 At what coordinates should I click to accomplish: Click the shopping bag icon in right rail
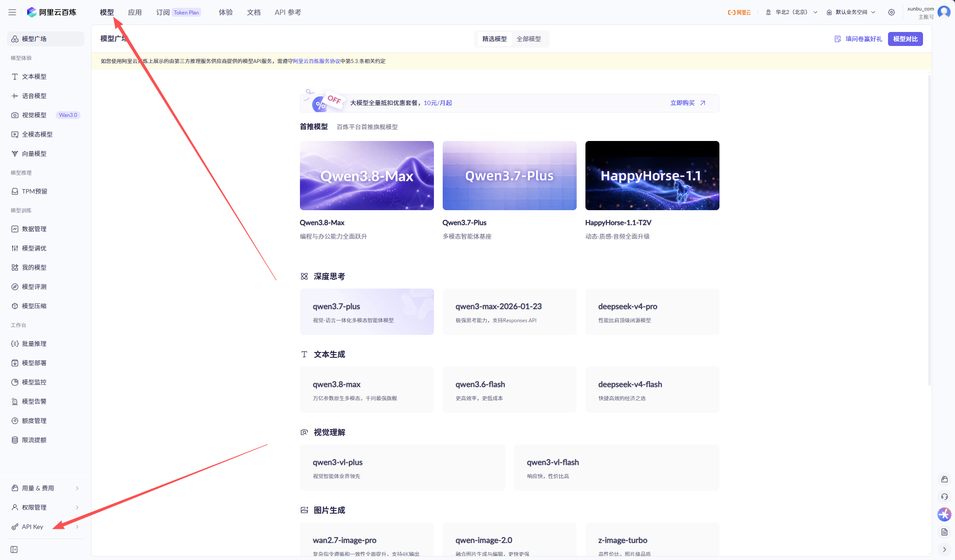[944, 479]
